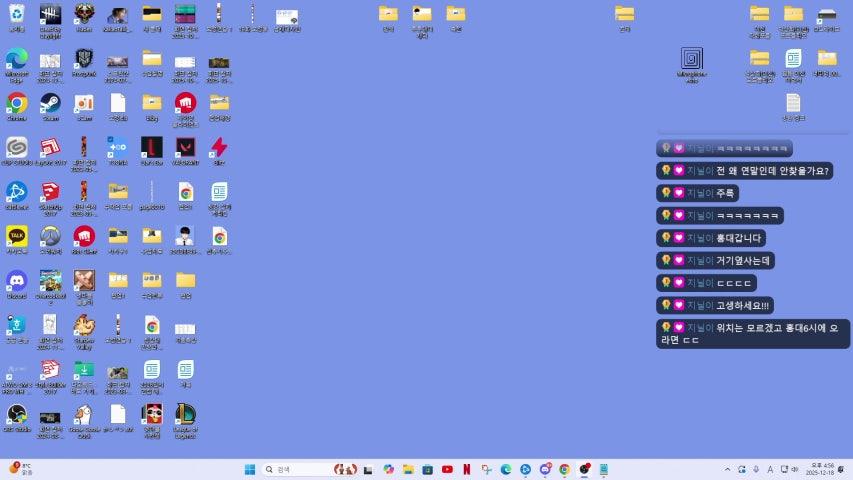Click the taskbar search box

click(296, 469)
